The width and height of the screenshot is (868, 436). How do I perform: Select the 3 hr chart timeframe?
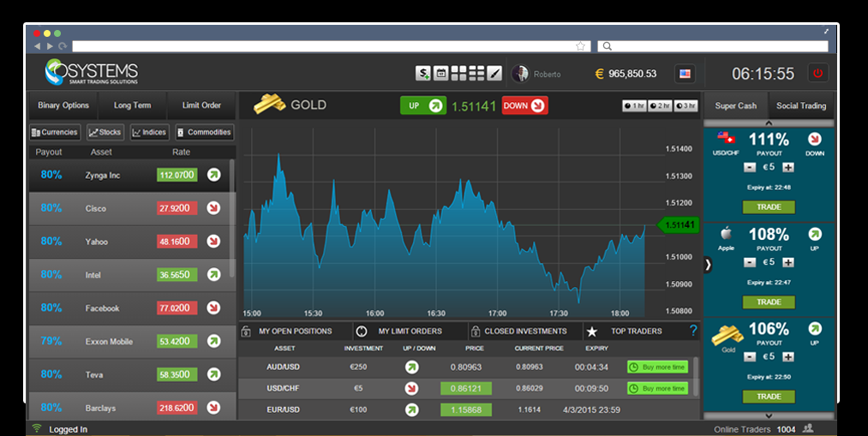coord(685,105)
